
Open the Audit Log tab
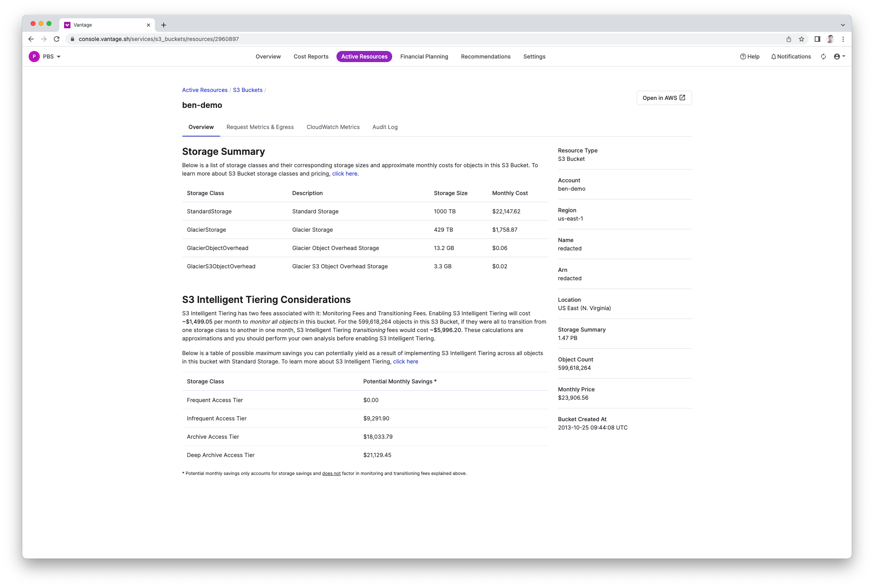(x=385, y=127)
